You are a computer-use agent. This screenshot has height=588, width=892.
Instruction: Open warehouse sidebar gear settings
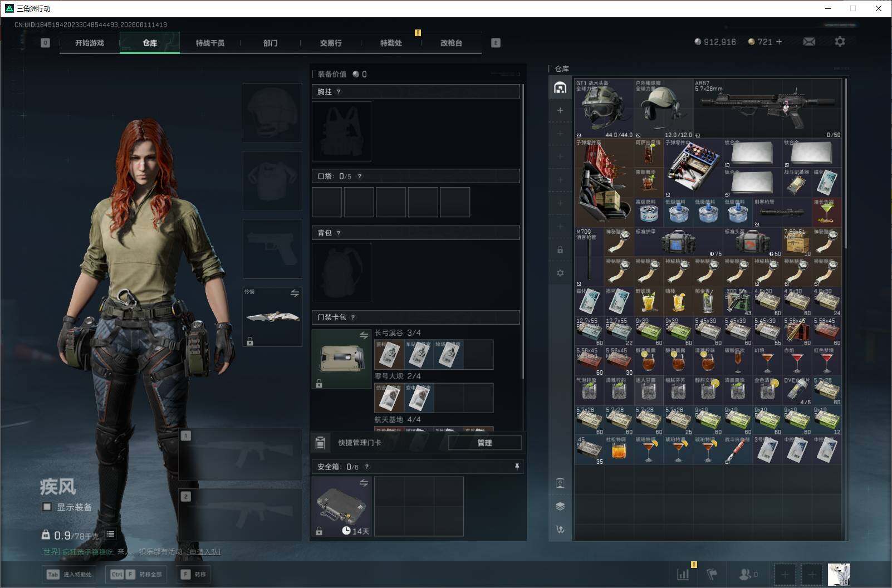tap(560, 273)
